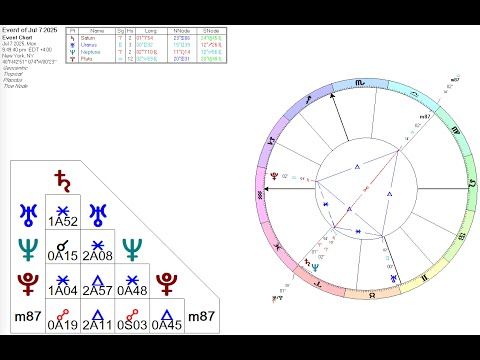The width and height of the screenshot is (480, 360).
Task: Click the 'Uranus' name in the planet table
Action: (x=89, y=45)
